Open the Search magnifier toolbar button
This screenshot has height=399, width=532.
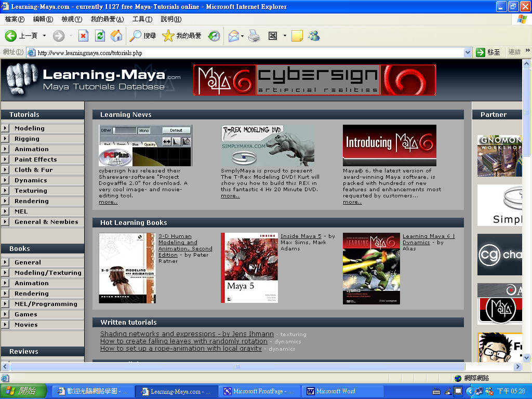[143, 36]
